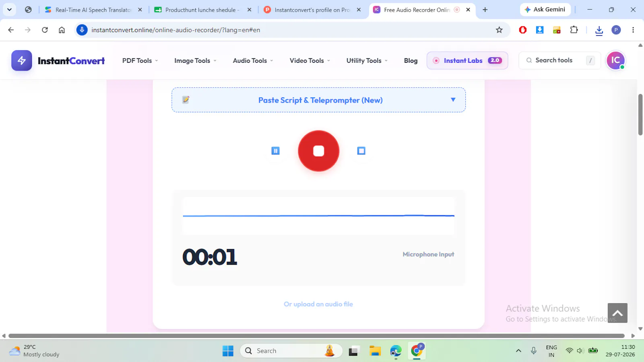Open the Windows Start menu
Viewport: 644px width, 362px height.
[228, 351]
